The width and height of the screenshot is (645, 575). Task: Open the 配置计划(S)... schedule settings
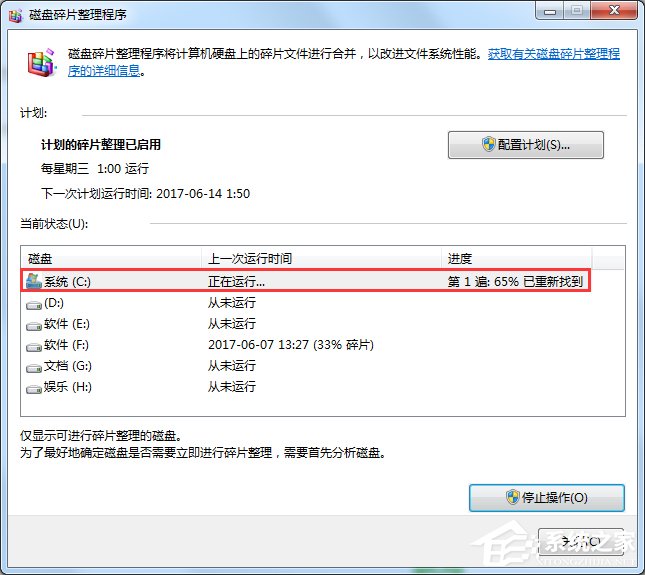(x=525, y=145)
